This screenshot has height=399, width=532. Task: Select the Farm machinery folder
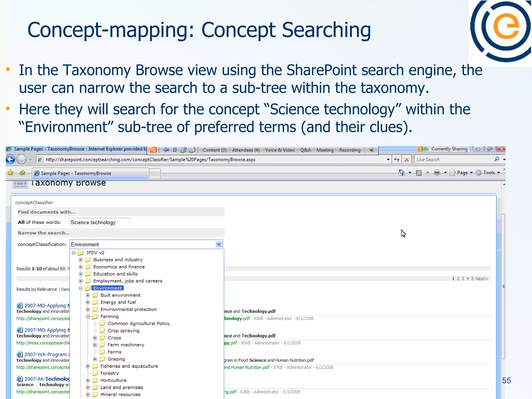point(126,345)
